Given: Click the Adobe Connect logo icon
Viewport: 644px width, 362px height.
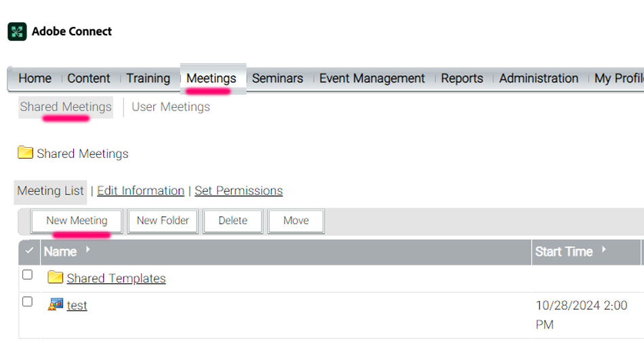Looking at the screenshot, I should pos(17,32).
